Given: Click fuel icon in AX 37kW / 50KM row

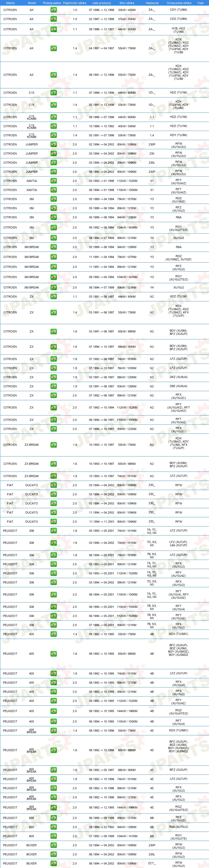Looking at the screenshot, I should [x=53, y=19].
